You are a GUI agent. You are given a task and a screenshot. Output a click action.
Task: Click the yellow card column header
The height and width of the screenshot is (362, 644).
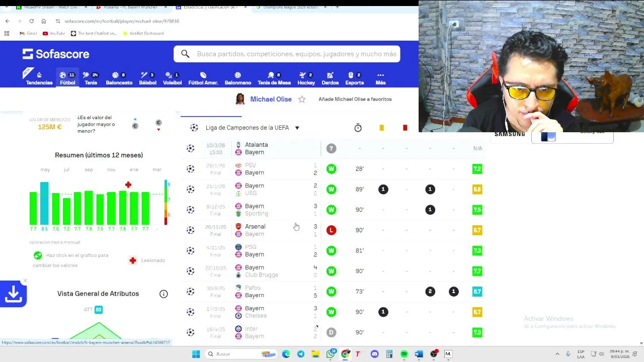click(x=381, y=128)
